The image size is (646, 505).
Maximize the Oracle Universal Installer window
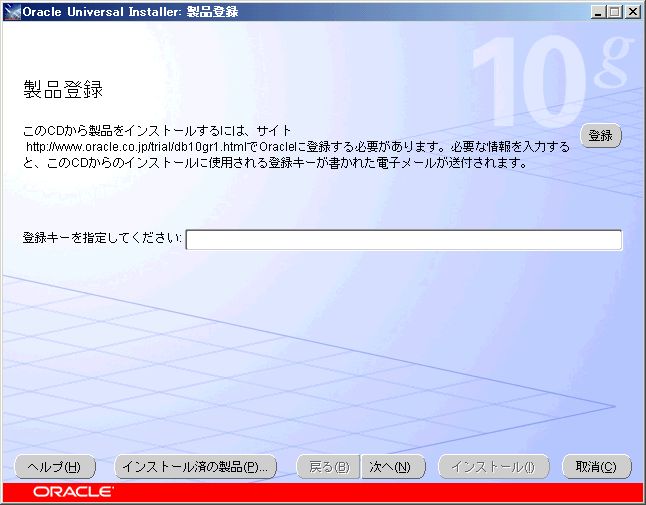(x=614, y=12)
